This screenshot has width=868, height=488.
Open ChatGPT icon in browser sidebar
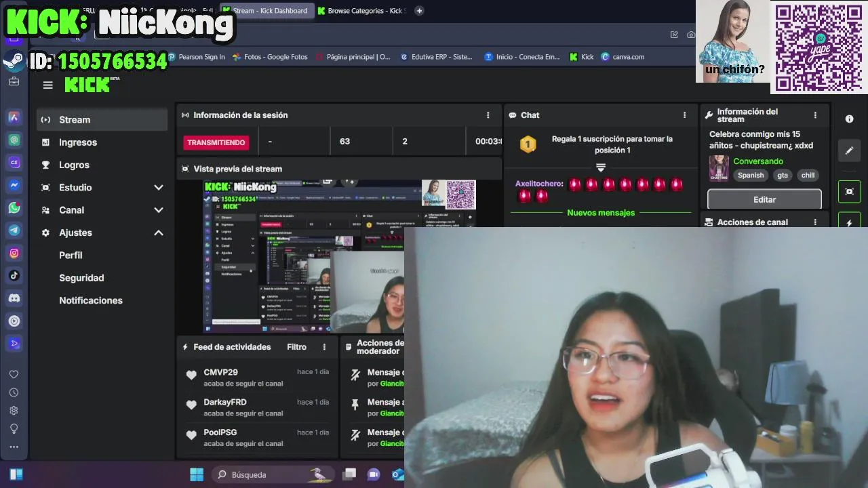click(x=14, y=140)
